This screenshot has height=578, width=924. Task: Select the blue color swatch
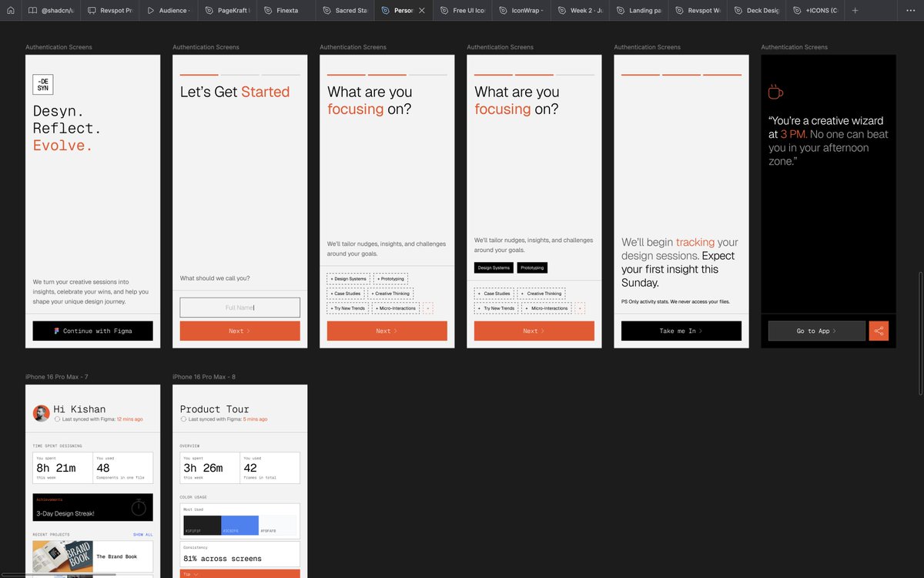coord(239,526)
